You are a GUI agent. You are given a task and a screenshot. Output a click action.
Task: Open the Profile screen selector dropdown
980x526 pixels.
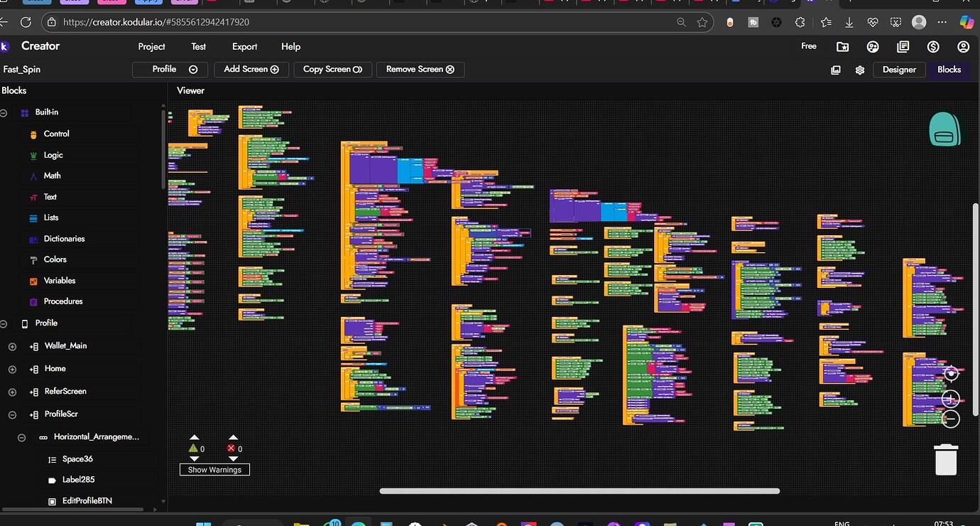click(x=170, y=70)
